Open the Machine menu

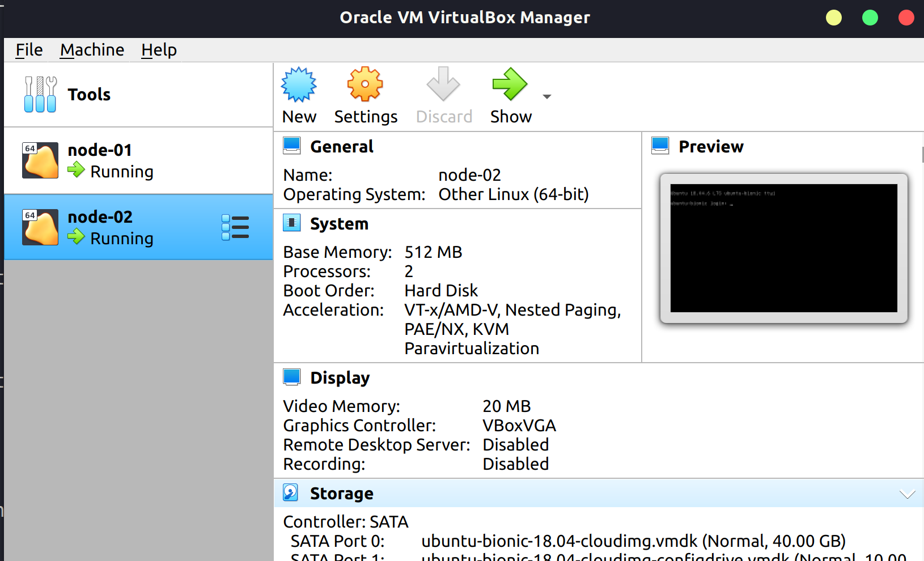(92, 50)
